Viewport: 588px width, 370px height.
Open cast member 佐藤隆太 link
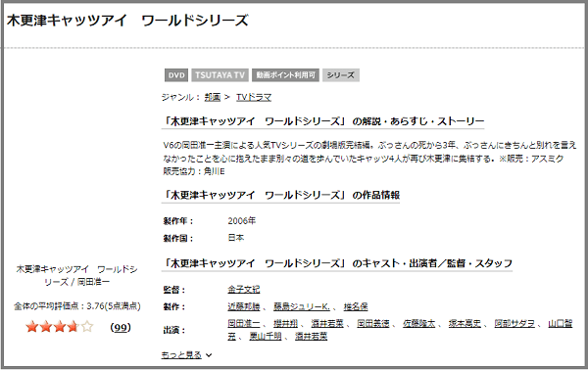click(x=418, y=323)
